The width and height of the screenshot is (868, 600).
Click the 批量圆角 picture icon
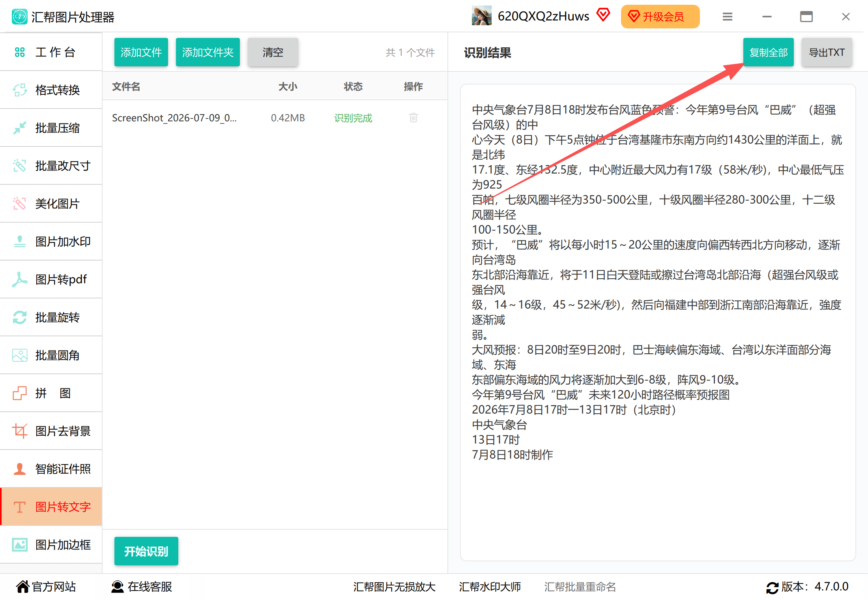(x=20, y=355)
